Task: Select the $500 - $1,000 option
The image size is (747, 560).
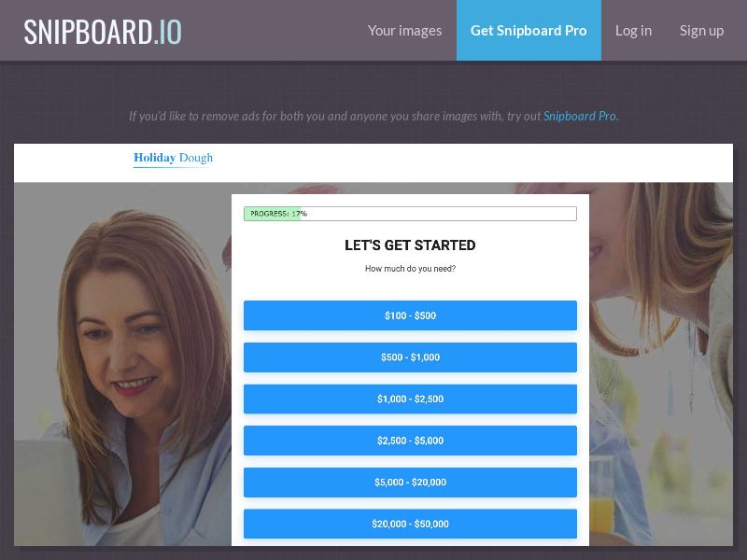Action: tap(410, 357)
